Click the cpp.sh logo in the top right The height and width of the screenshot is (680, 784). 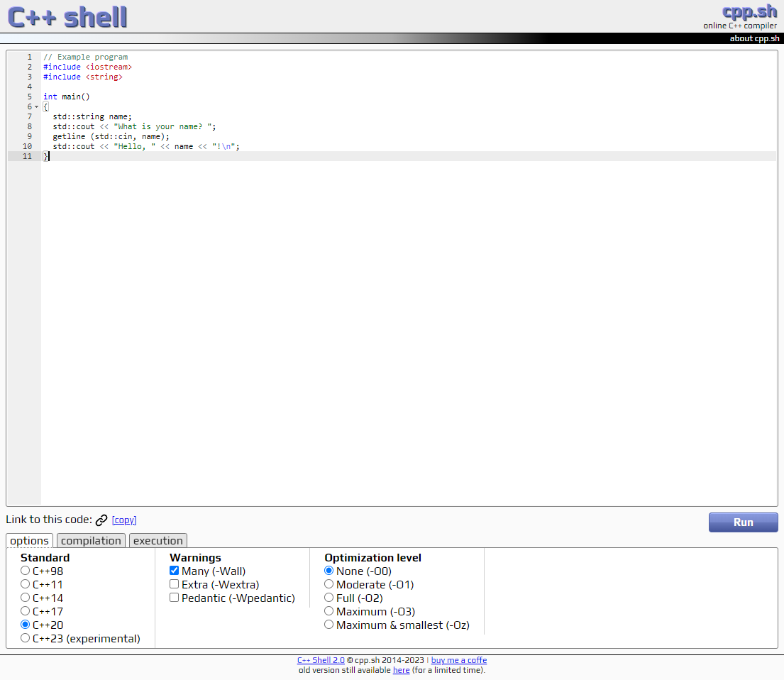(x=749, y=12)
